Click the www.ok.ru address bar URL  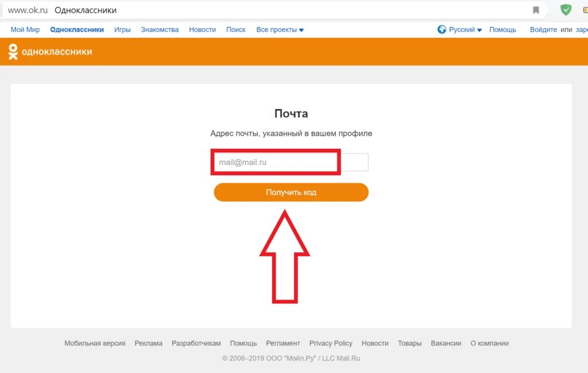point(28,10)
